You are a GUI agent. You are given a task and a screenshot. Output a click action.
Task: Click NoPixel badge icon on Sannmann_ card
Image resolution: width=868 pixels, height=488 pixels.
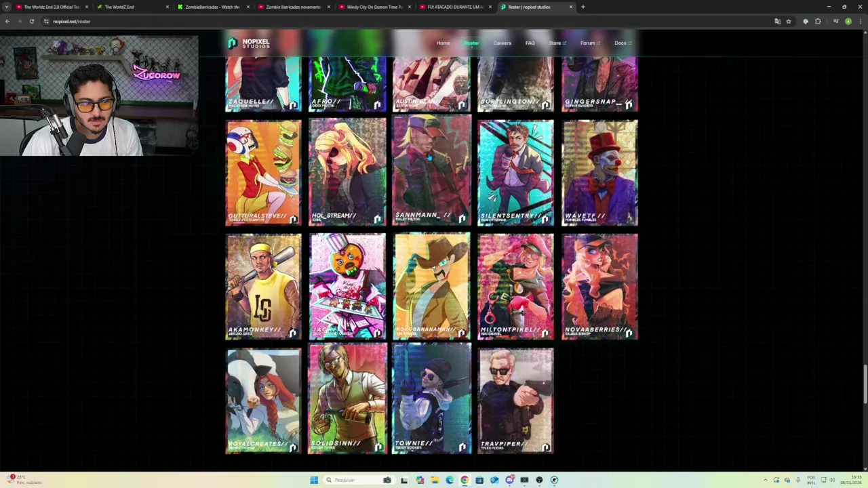click(462, 219)
